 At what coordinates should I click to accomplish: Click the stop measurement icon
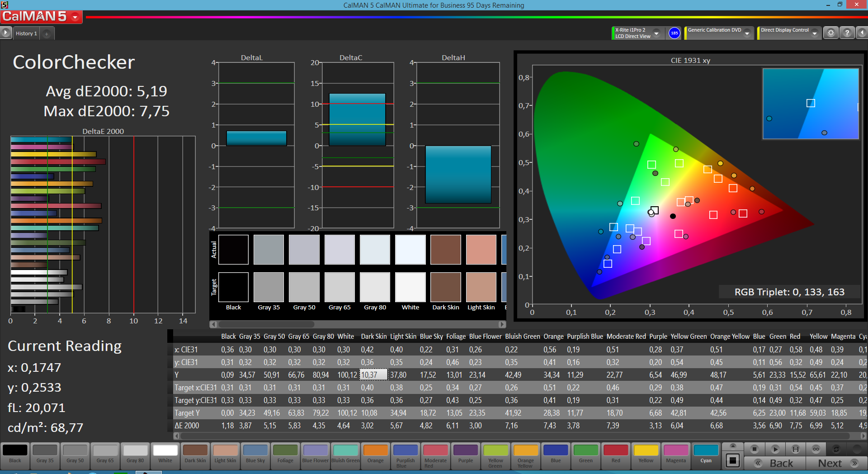755,449
